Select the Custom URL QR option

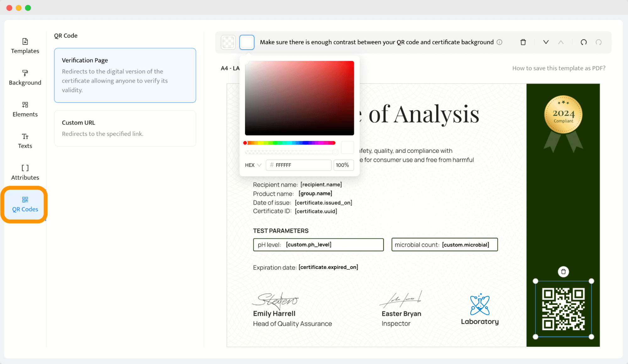[125, 128]
